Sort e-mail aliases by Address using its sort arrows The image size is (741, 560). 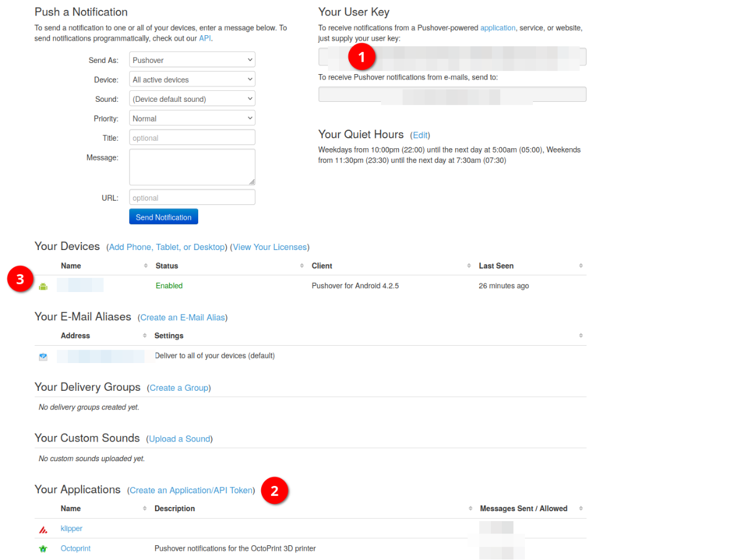coord(146,336)
